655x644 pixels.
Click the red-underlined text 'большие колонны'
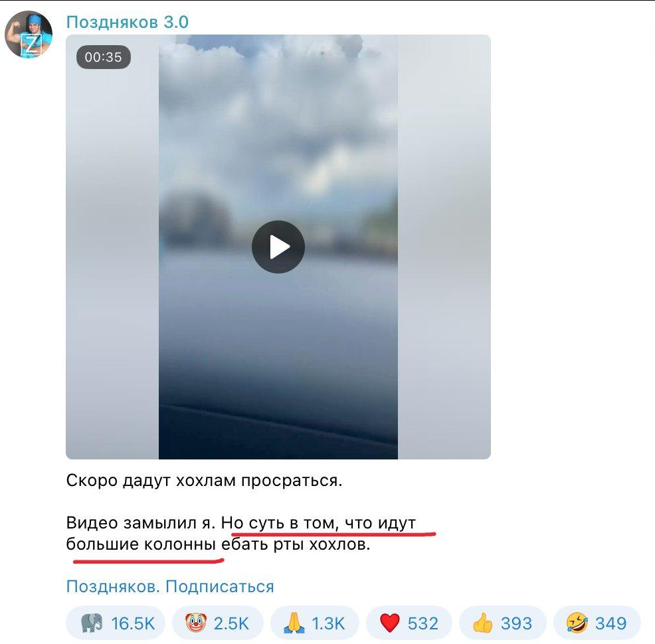141,544
